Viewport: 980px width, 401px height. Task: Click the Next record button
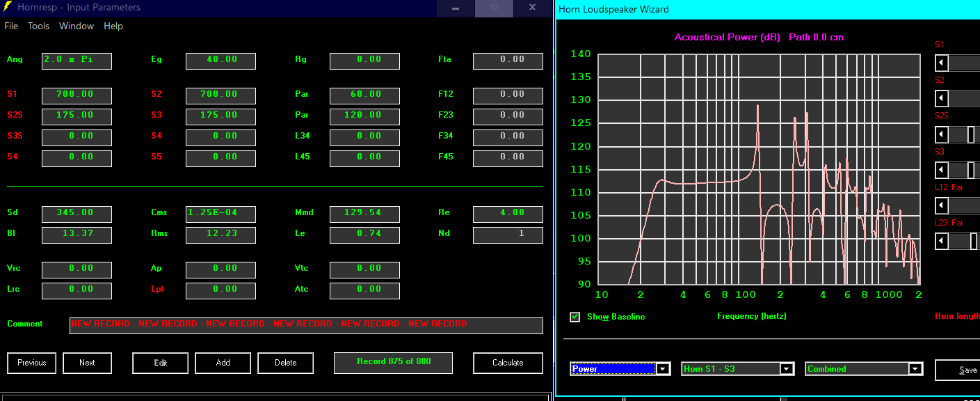[x=87, y=363]
